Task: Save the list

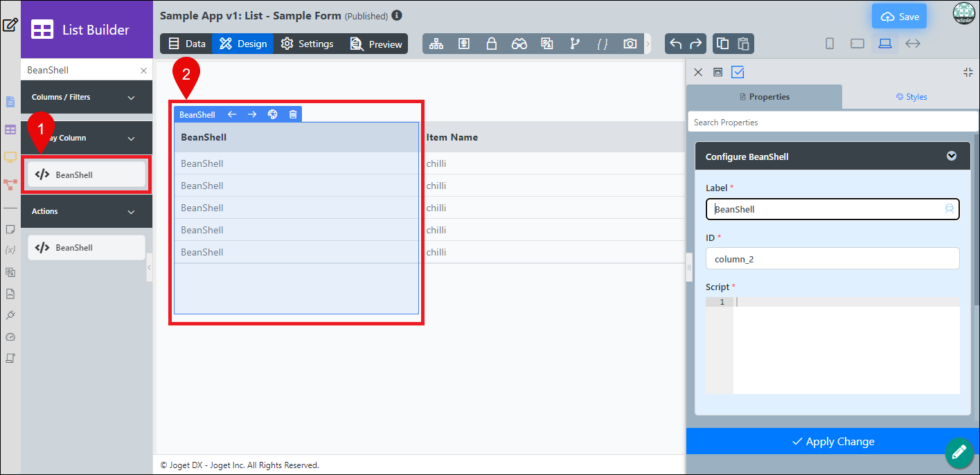Action: click(x=899, y=17)
